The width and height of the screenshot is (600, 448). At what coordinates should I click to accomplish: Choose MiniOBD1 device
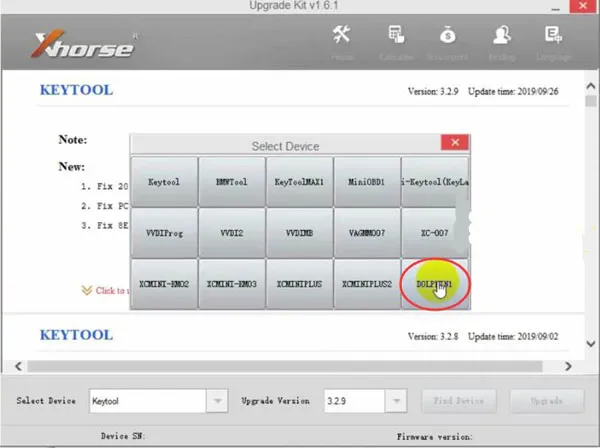pos(367,182)
